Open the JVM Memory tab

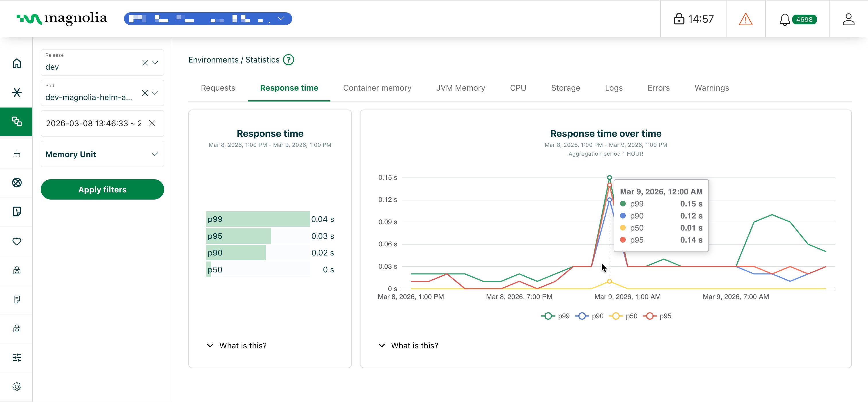tap(461, 88)
